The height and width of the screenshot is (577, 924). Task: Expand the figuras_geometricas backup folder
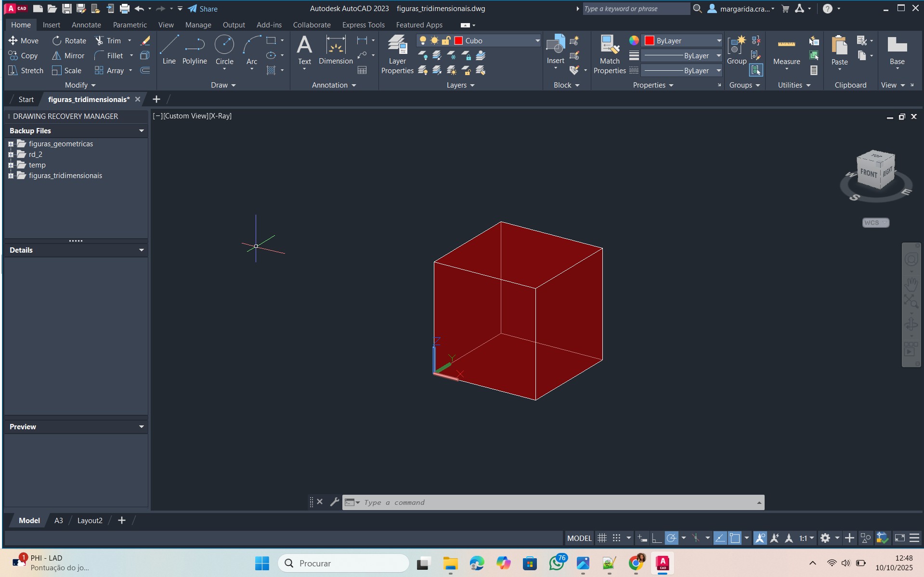pos(11,144)
